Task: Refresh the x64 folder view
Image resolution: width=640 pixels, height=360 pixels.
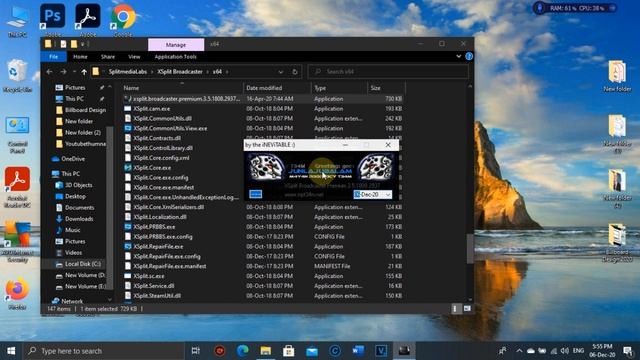Action: [x=295, y=72]
